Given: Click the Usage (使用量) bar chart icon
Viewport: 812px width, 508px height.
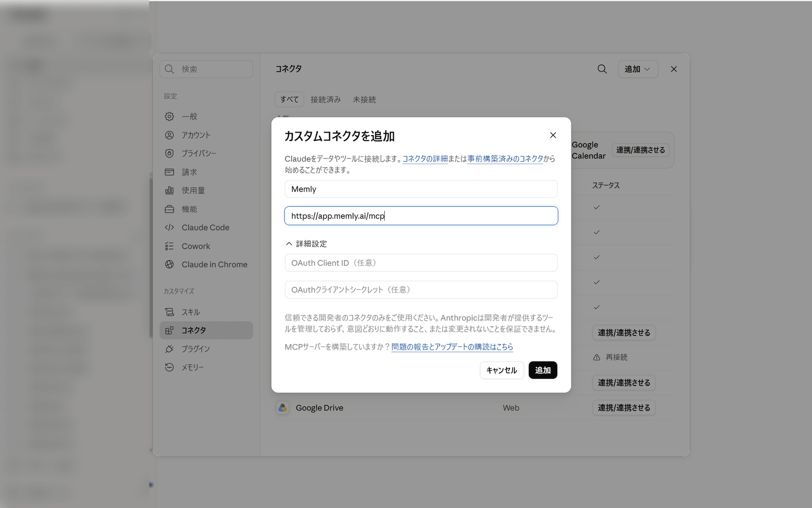Looking at the screenshot, I should pos(170,190).
